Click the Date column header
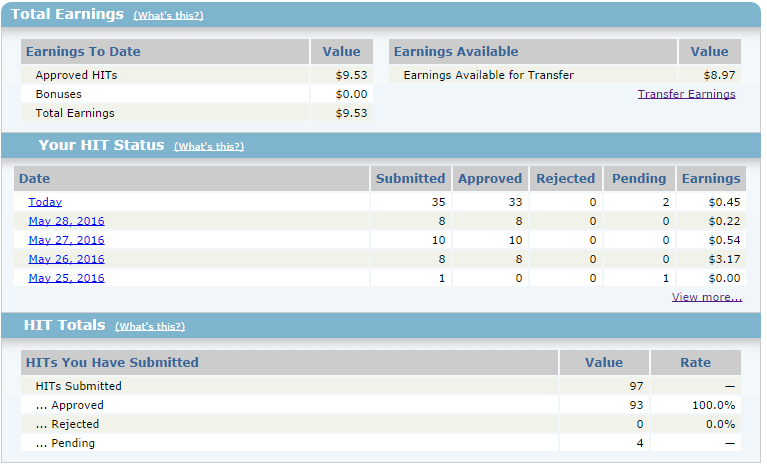 click(x=35, y=179)
